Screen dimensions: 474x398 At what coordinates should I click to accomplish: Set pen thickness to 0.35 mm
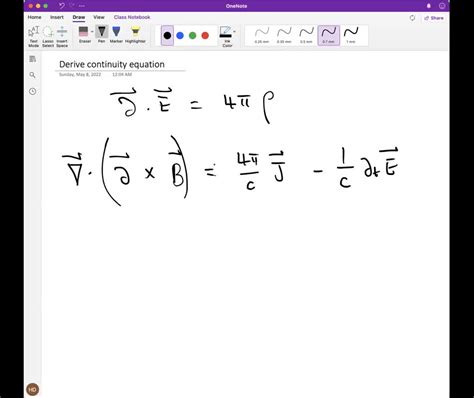[x=284, y=35]
